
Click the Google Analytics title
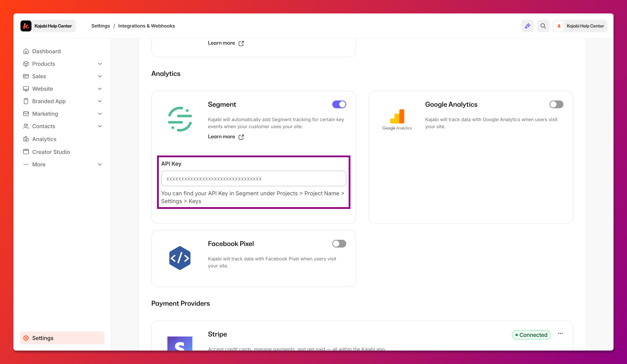[x=451, y=104]
